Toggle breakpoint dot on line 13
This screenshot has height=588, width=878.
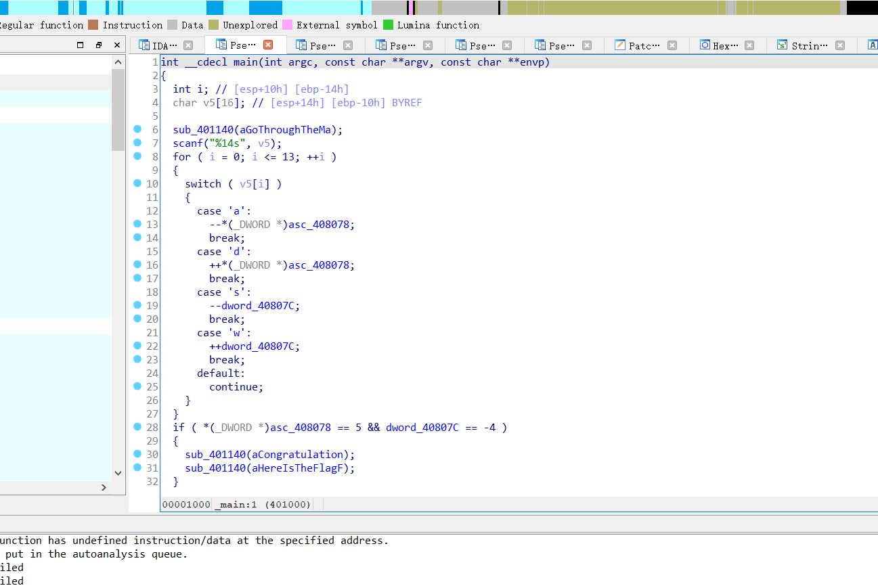137,224
